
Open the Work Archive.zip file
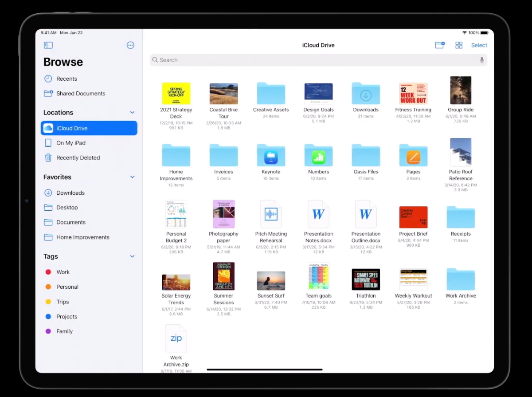point(176,339)
